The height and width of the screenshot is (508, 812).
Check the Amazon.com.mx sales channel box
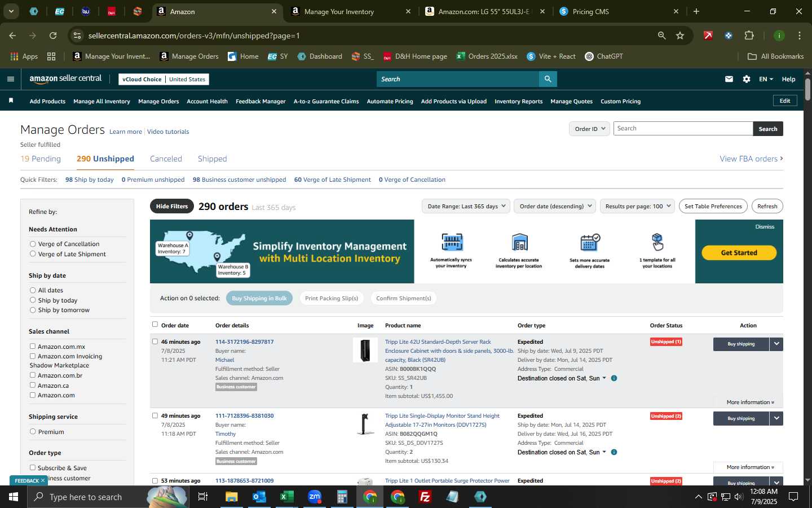point(33,346)
